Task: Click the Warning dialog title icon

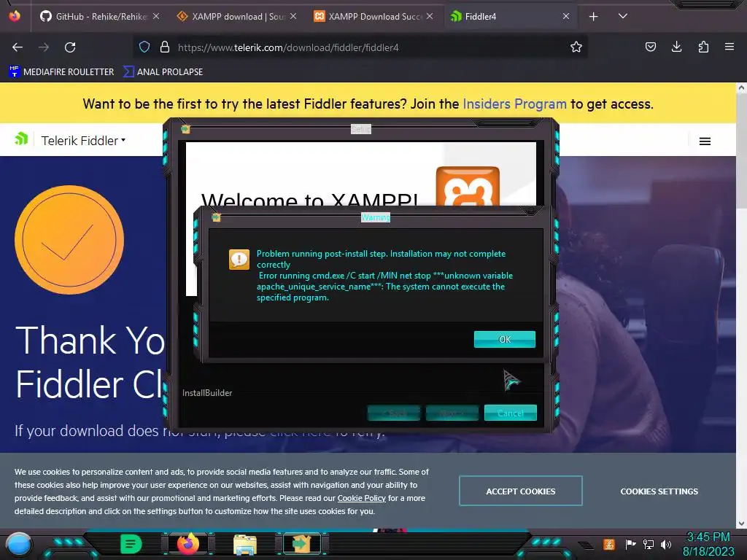Action: pyautogui.click(x=216, y=217)
